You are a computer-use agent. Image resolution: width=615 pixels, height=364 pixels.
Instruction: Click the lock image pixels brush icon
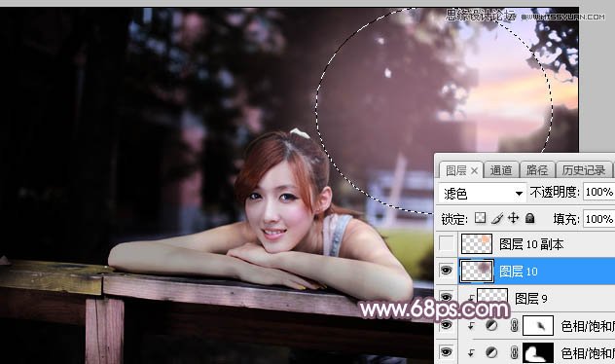coord(497,218)
